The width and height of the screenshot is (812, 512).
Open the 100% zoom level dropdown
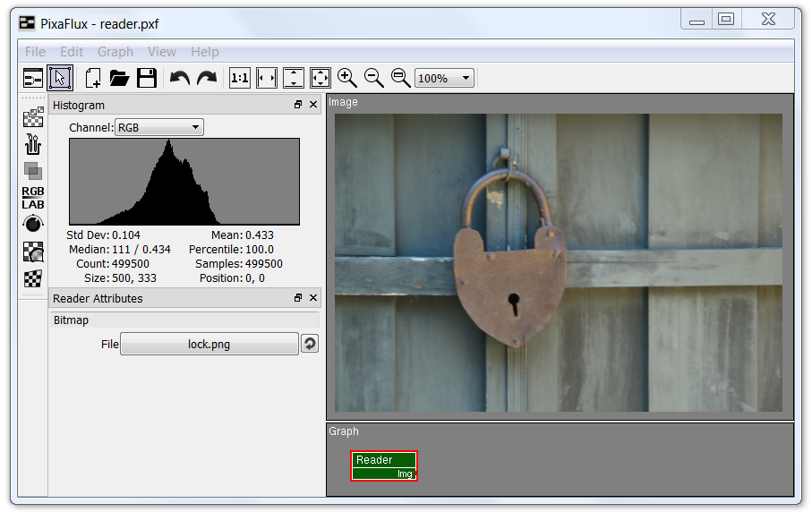click(x=444, y=79)
